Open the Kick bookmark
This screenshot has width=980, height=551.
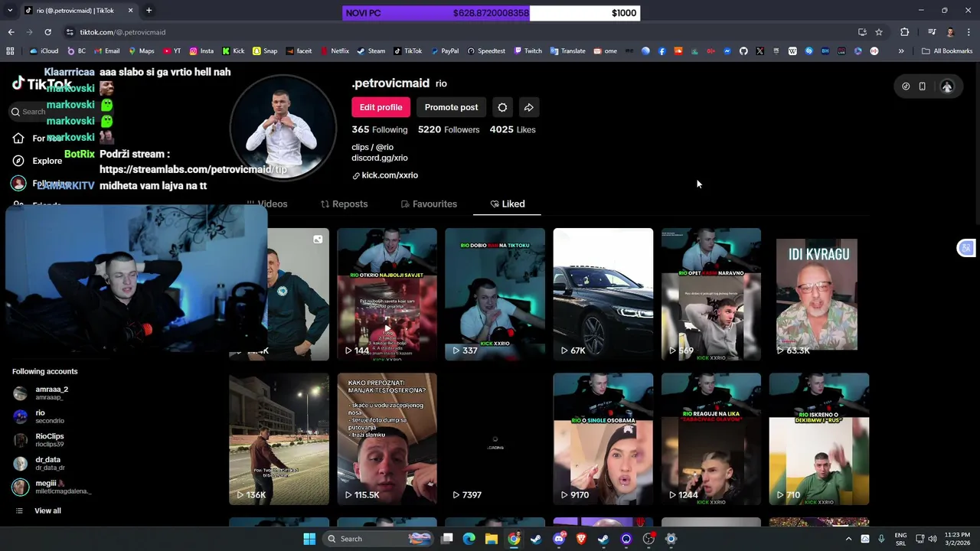pos(233,51)
